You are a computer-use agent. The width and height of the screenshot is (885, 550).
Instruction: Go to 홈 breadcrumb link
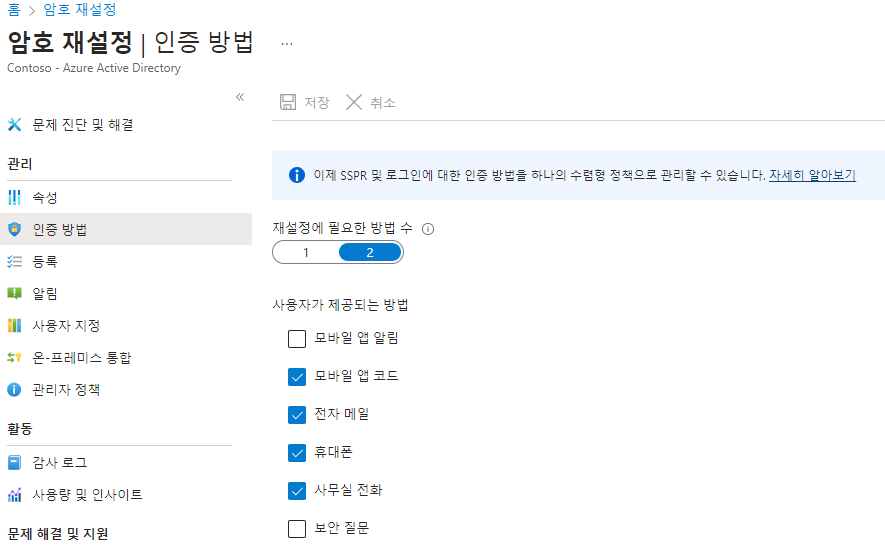click(14, 9)
